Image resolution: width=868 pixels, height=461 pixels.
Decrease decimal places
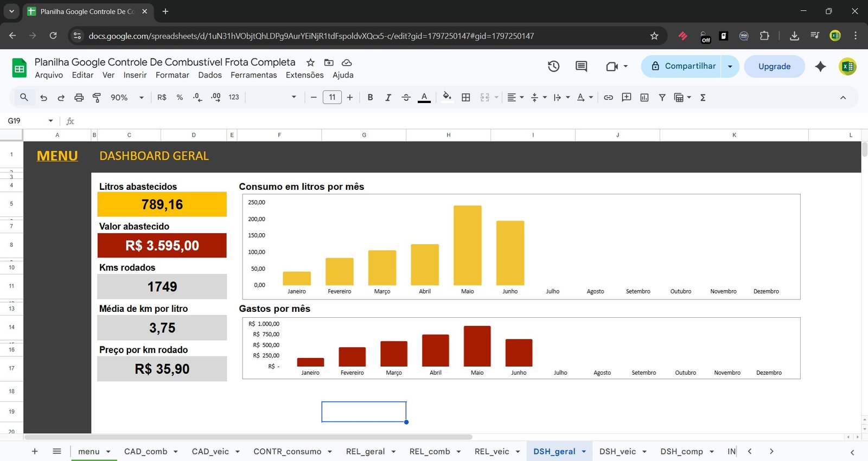tap(197, 98)
